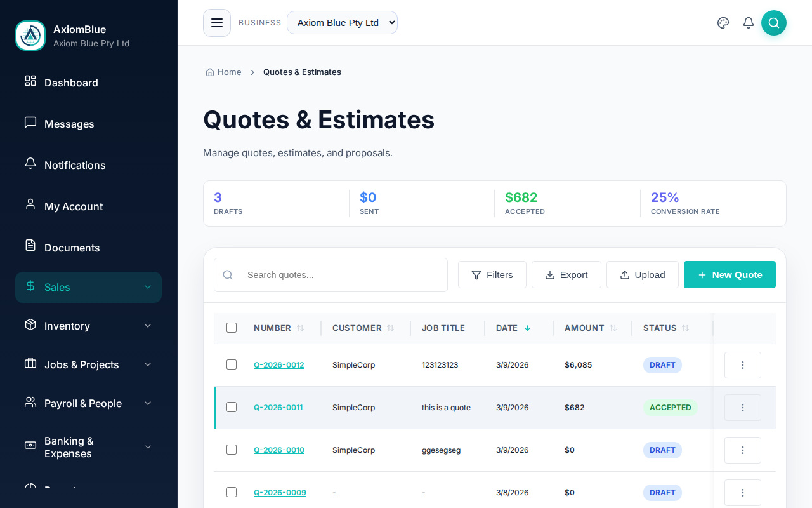This screenshot has height=508, width=812.
Task: Click the New Quote button
Action: coord(730,275)
